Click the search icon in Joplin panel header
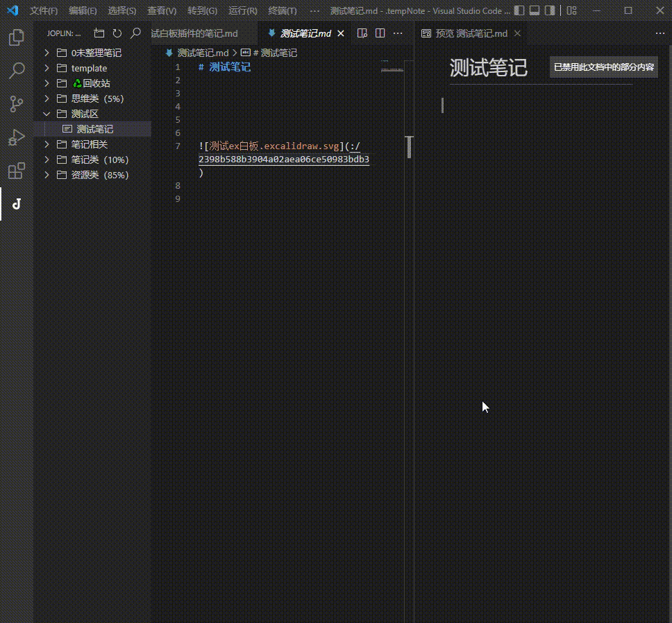Image resolution: width=672 pixels, height=623 pixels. click(135, 33)
